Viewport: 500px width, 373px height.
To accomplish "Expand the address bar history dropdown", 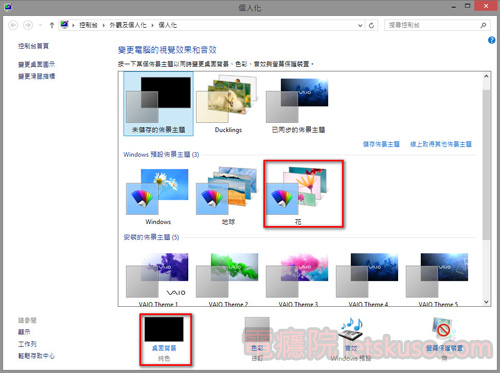I will [360, 25].
